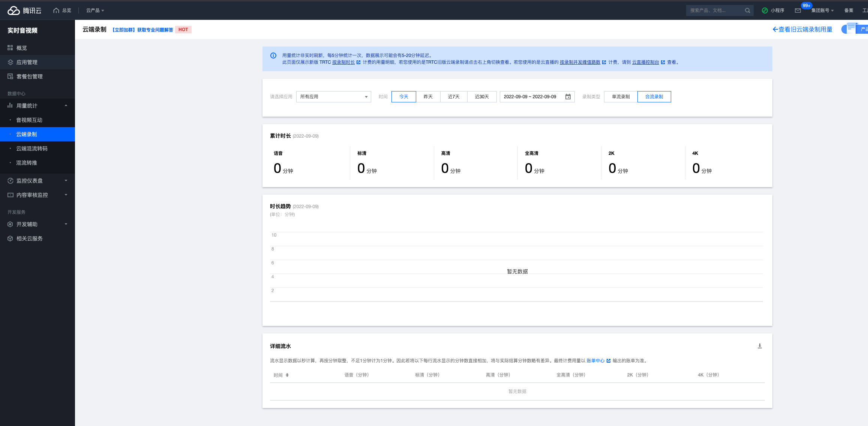The width and height of the screenshot is (868, 426).
Task: Open the 按录制时长 billing link
Action: point(343,62)
